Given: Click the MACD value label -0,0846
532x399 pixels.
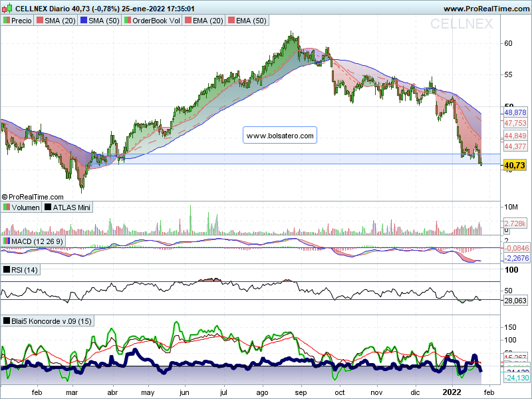Looking at the screenshot, I should pos(516,248).
